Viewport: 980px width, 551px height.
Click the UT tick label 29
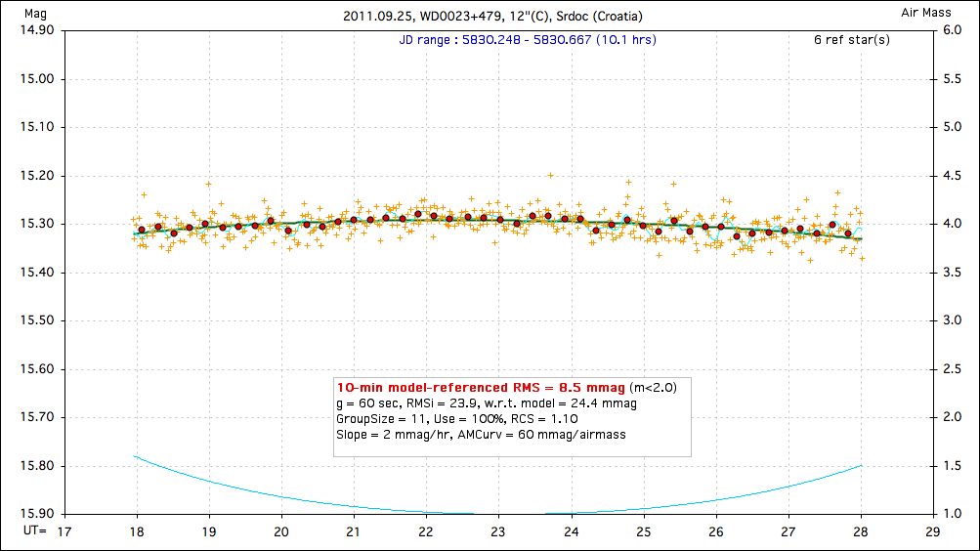[x=933, y=531]
